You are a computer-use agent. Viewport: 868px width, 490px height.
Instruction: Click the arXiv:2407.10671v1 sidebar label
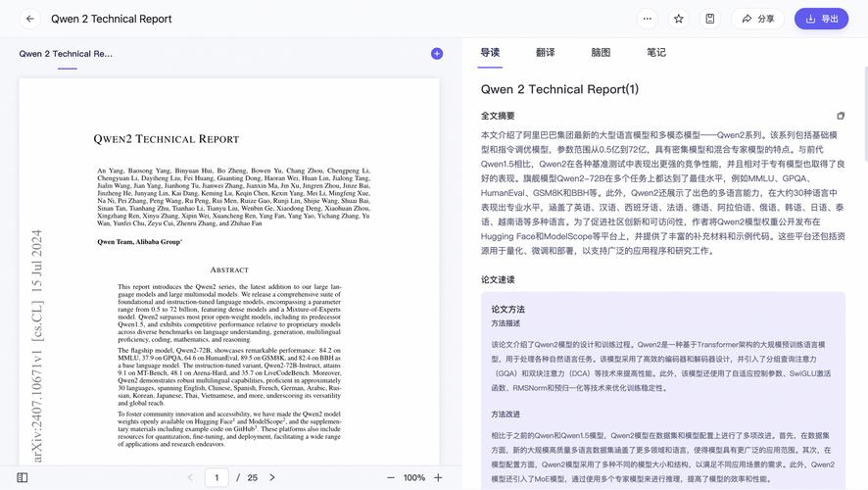(x=36, y=408)
